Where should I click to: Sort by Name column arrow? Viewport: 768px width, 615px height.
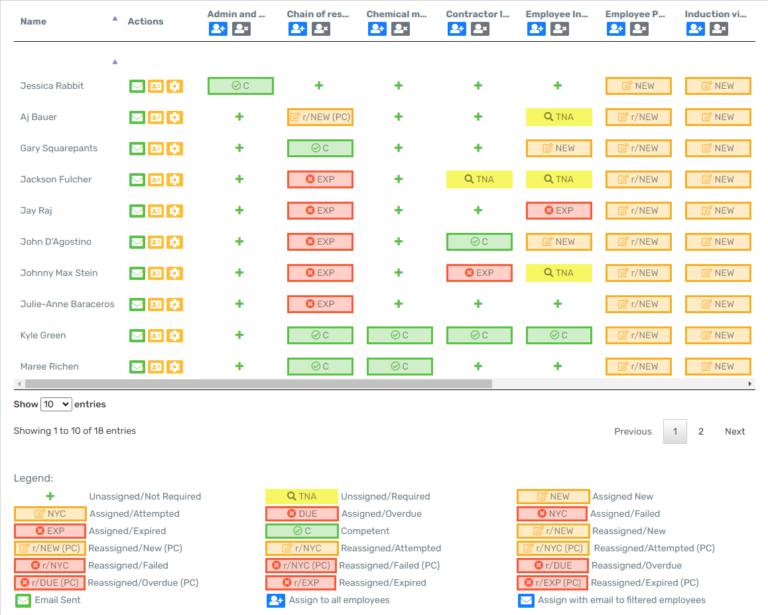114,19
